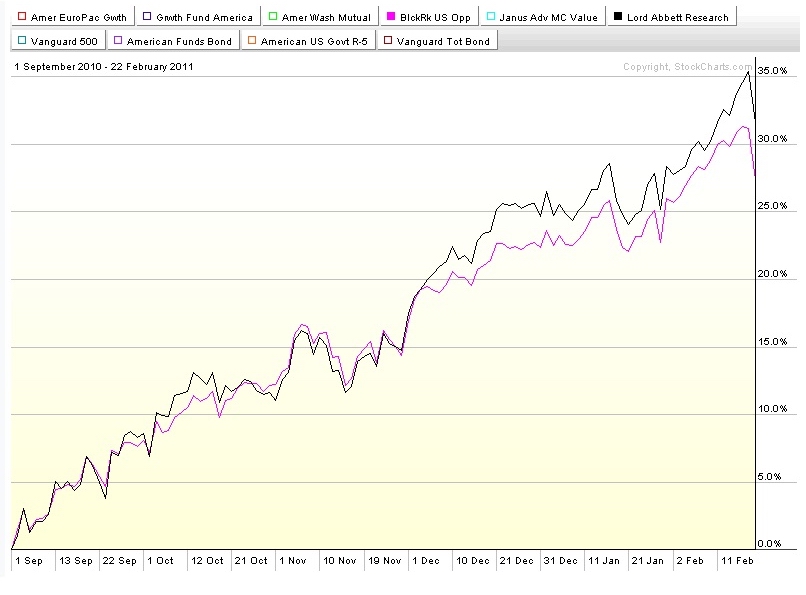
Task: Toggle the Grwth Fund America series checkbox
Action: [x=147, y=16]
